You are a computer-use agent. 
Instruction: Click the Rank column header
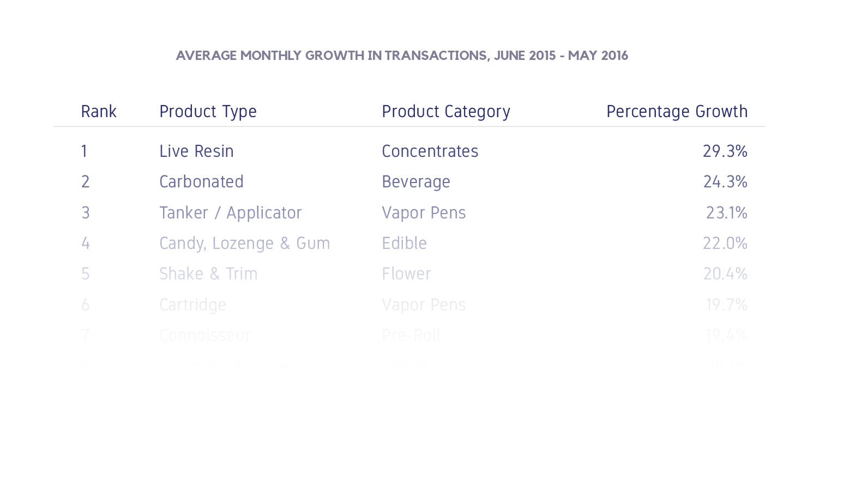(x=99, y=111)
